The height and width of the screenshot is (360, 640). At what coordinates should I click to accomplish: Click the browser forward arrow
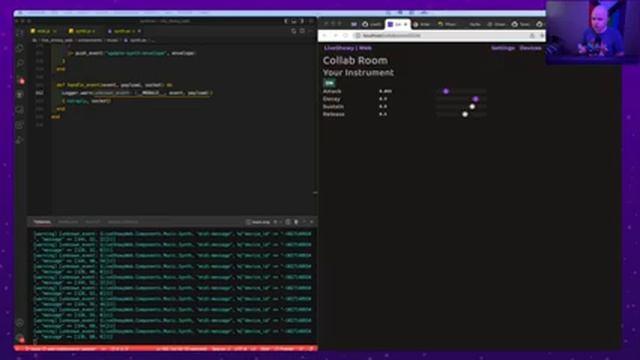[x=335, y=36]
